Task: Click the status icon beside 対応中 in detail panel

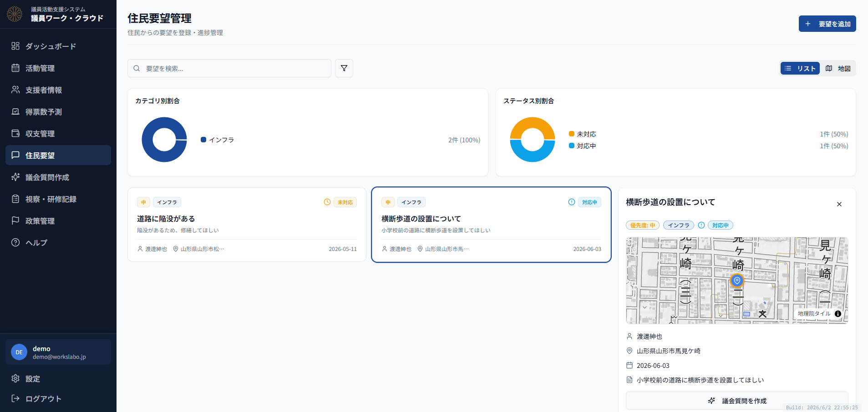Action: click(x=701, y=225)
